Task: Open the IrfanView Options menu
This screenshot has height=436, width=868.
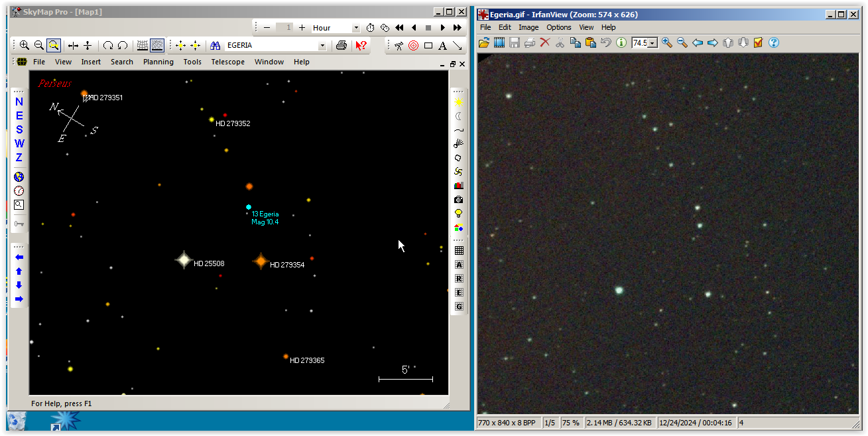Action: pos(559,27)
